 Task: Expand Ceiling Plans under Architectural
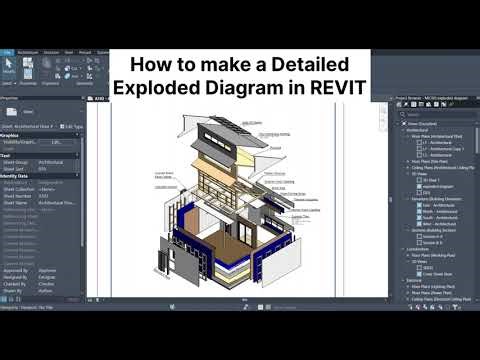pos(408,168)
